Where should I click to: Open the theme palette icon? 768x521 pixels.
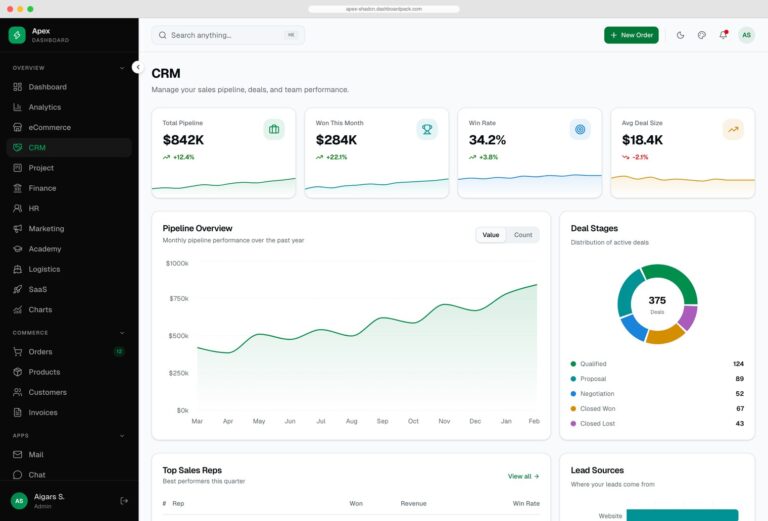point(702,35)
